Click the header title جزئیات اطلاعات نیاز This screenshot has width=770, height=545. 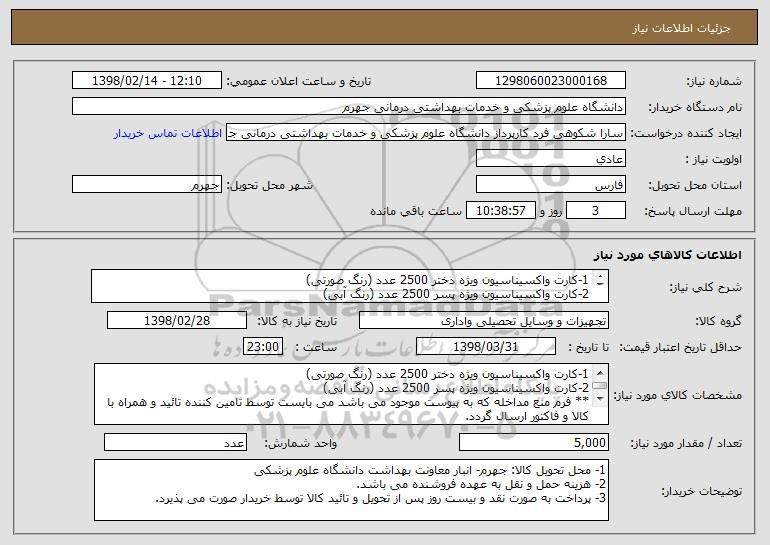[x=681, y=28]
